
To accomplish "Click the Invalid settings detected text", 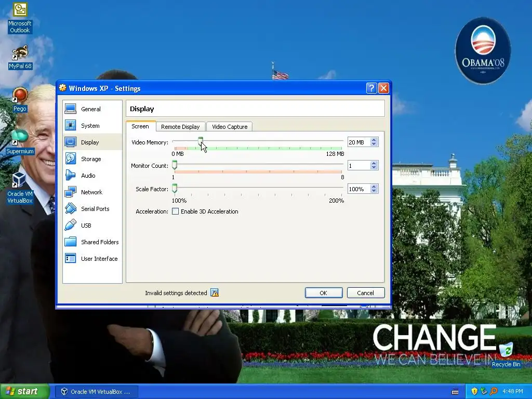I will click(176, 293).
